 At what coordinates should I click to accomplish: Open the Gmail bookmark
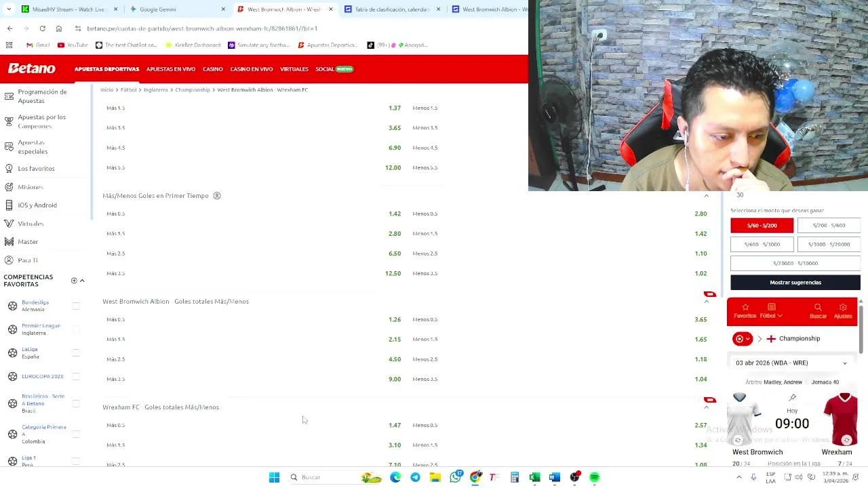pyautogui.click(x=38, y=45)
